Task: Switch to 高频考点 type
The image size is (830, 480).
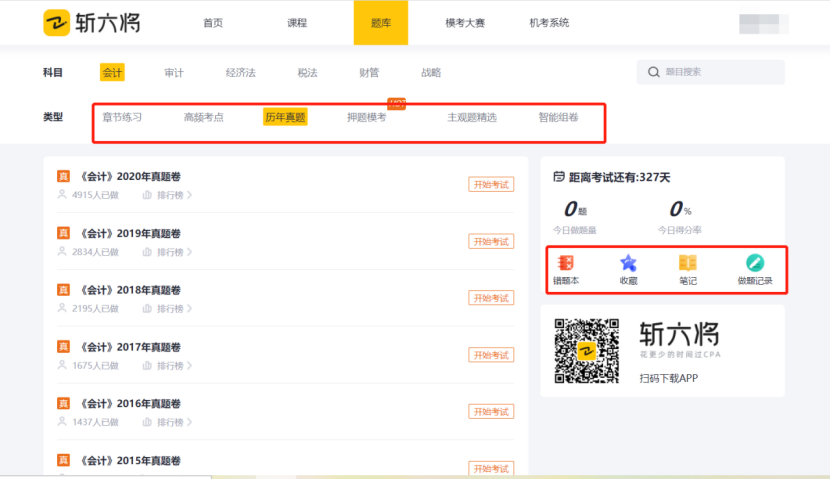Action: [203, 117]
